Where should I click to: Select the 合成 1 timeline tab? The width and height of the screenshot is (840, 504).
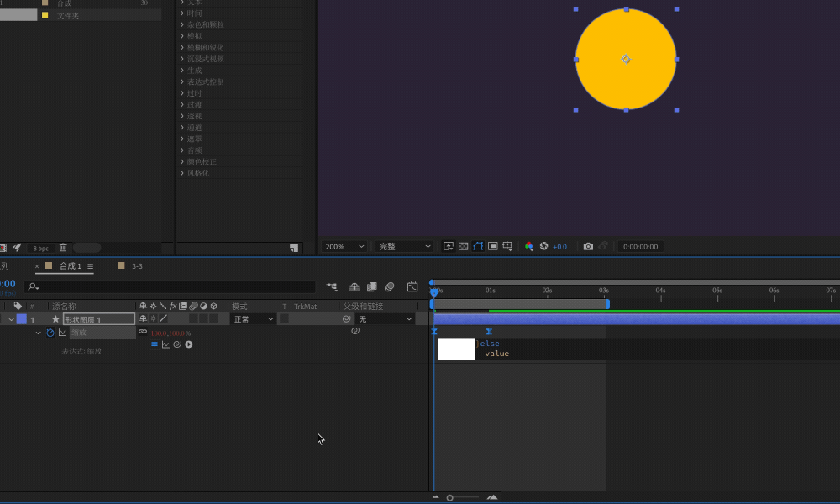click(71, 265)
